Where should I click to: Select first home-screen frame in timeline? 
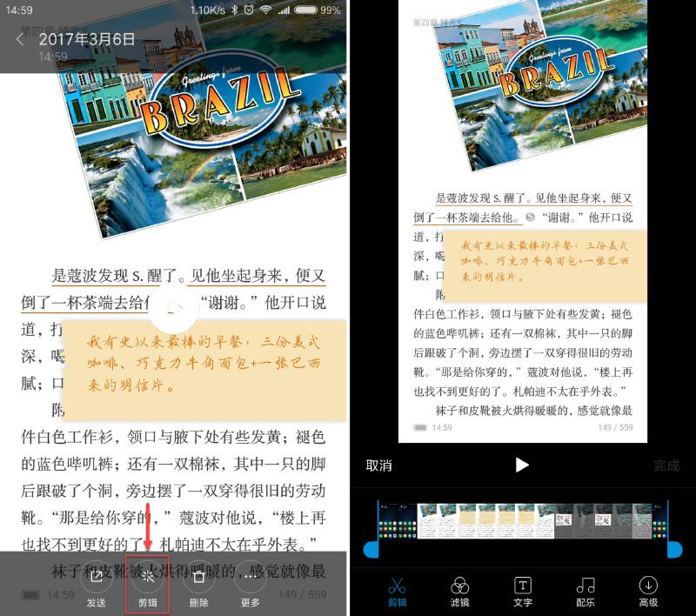click(x=388, y=521)
